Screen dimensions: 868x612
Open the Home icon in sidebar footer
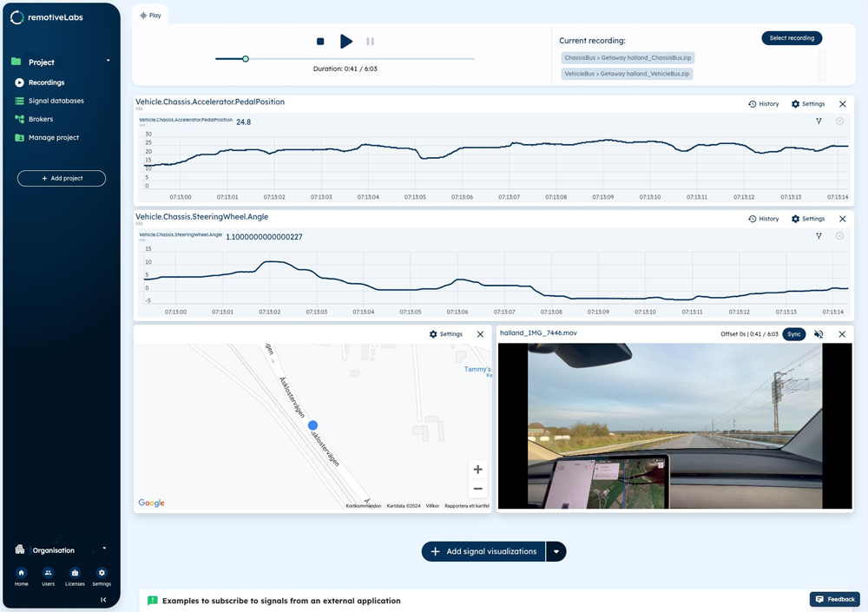tap(22, 573)
